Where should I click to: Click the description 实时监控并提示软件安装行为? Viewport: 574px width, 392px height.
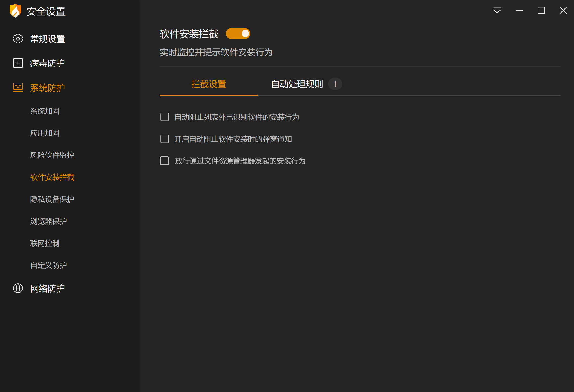click(x=216, y=52)
